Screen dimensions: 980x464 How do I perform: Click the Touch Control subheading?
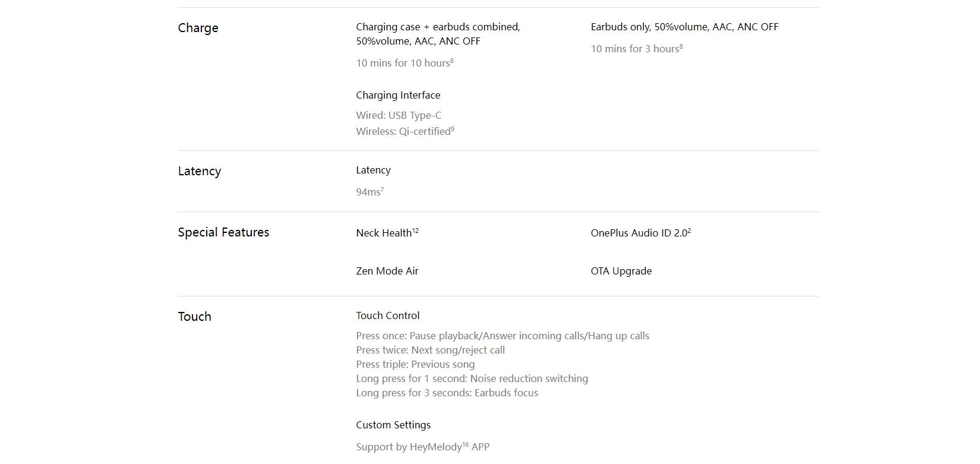point(388,315)
